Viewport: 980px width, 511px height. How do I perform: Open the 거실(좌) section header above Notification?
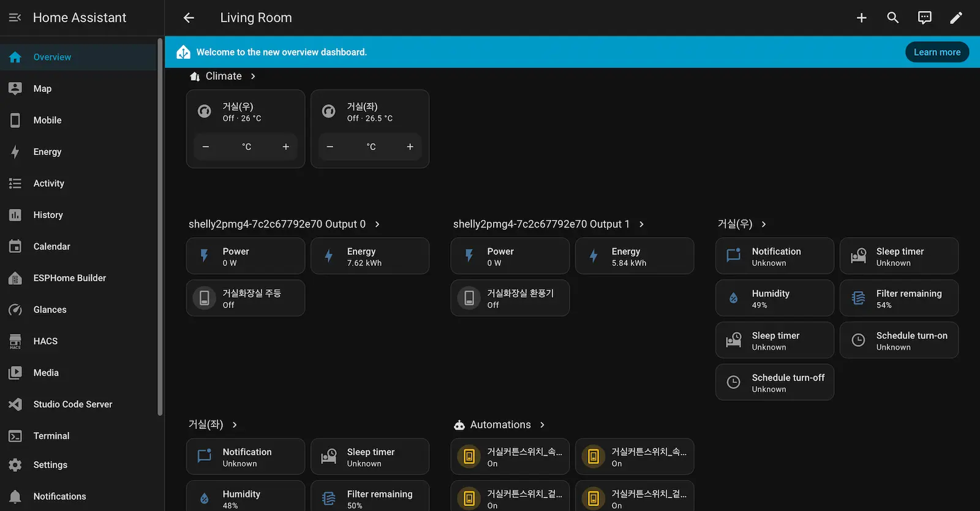click(213, 425)
